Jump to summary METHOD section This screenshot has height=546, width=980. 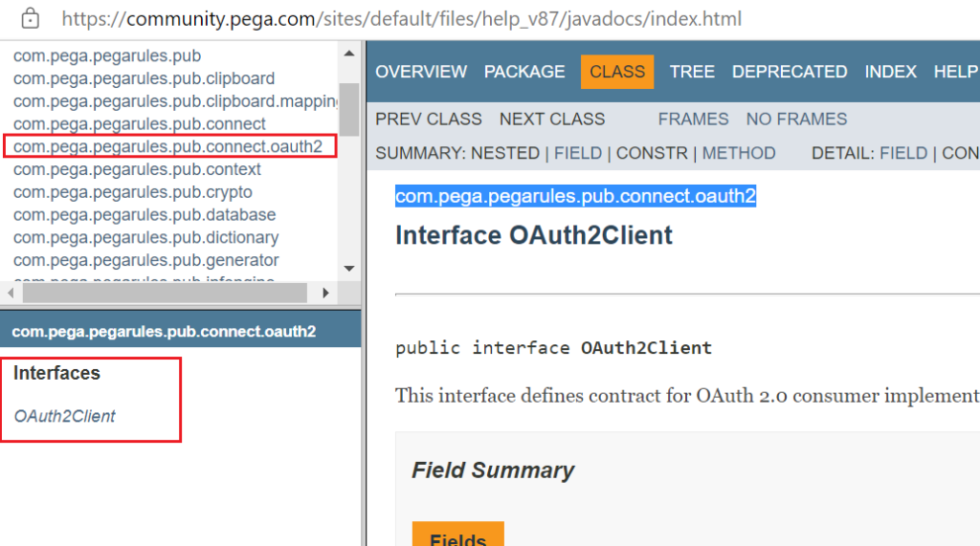739,153
